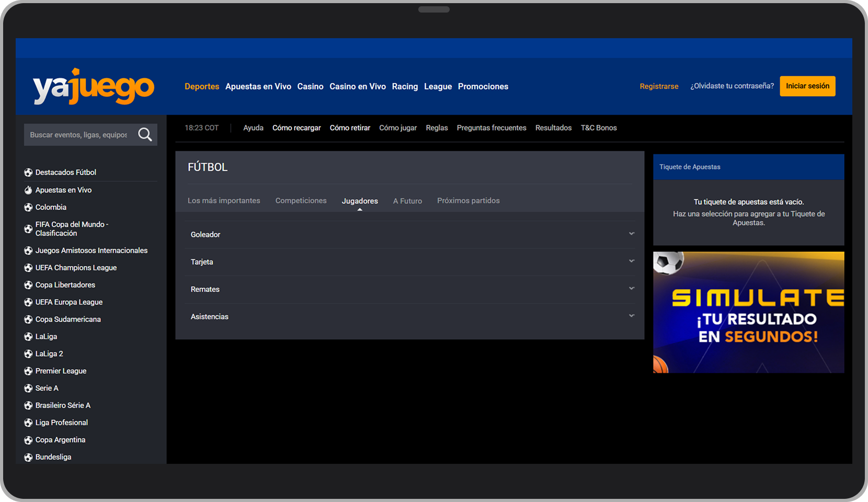Screen dimensions: 868x502
Task: Click ball icon beside Copa Libertadores
Action: 28,286
